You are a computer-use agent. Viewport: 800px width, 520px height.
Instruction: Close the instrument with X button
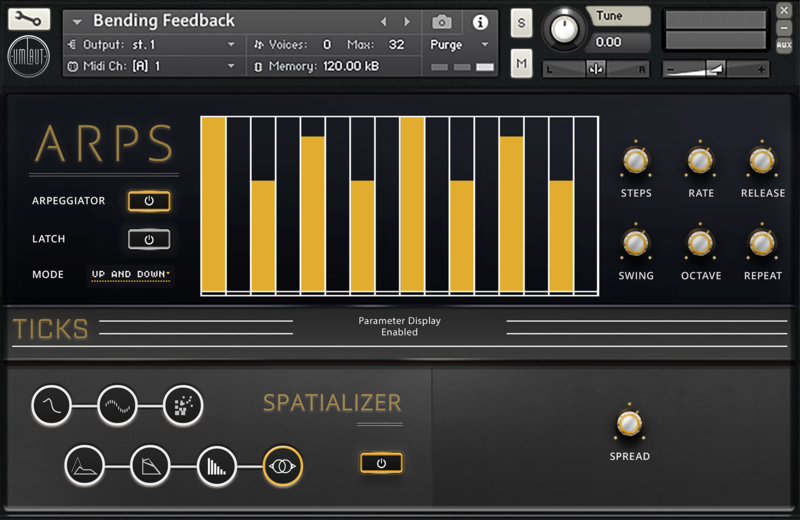pyautogui.click(x=784, y=10)
